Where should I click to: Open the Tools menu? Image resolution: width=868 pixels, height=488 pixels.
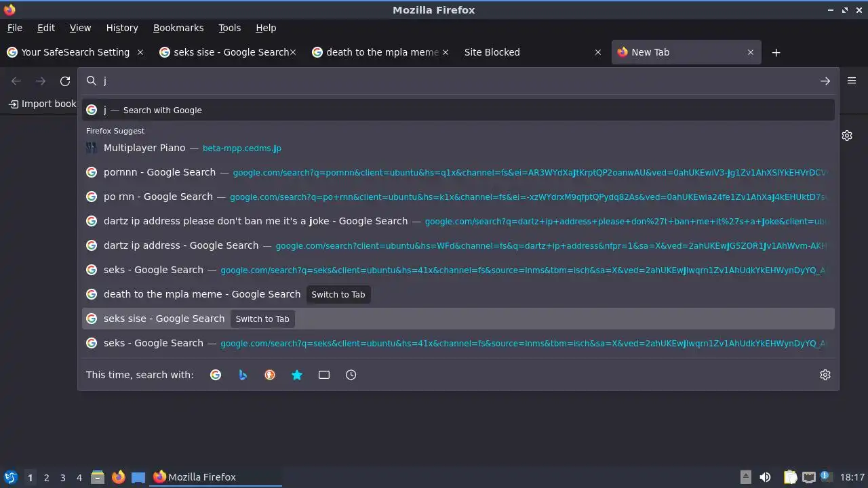229,28
